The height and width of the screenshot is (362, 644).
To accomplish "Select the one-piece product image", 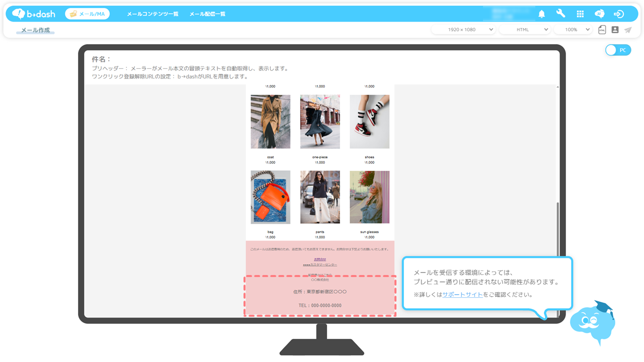I will coord(320,122).
